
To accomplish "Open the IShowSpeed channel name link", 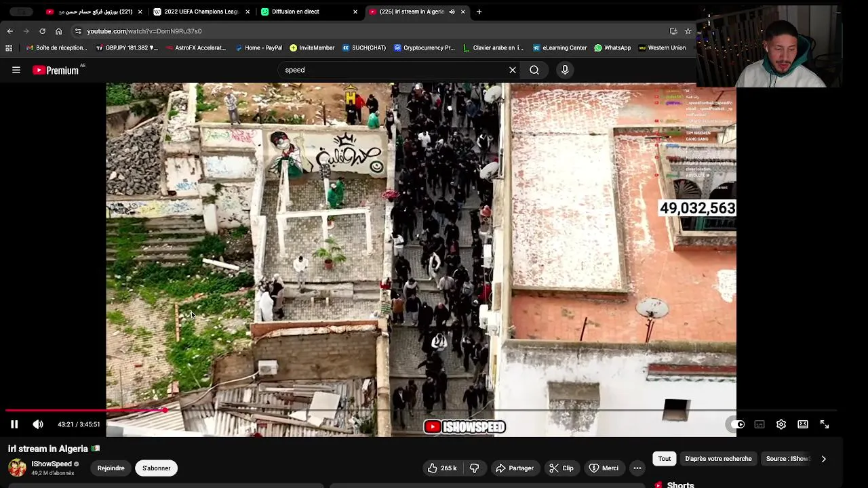I will 52,464.
